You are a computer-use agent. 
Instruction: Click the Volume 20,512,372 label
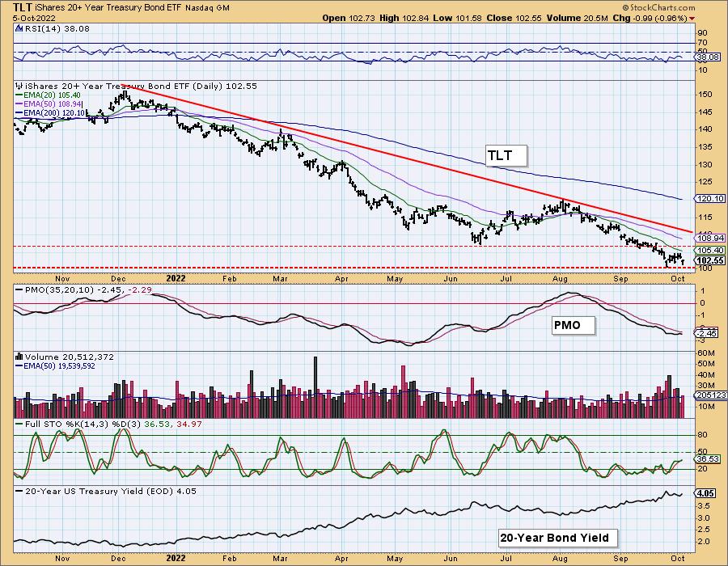point(70,357)
